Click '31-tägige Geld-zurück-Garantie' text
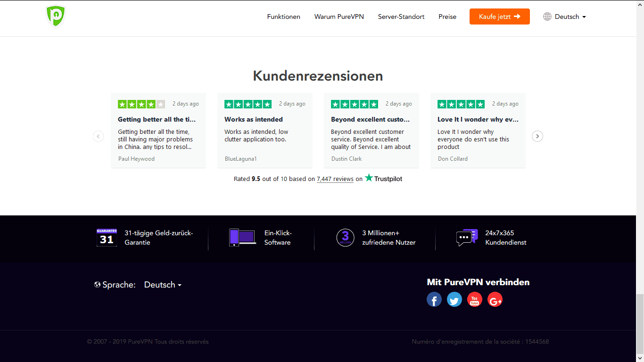Image resolution: width=644 pixels, height=362 pixels. pos(159,238)
